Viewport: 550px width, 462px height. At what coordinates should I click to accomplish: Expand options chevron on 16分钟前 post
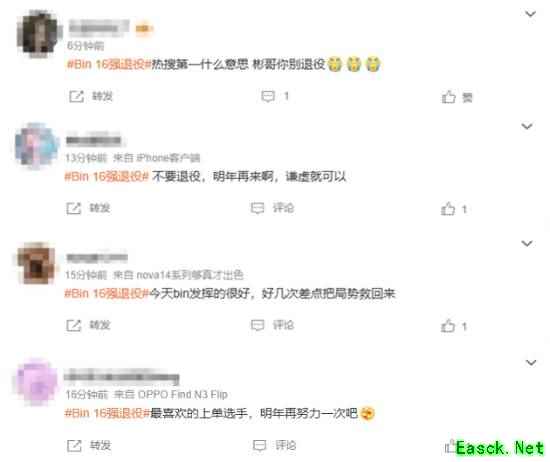tap(531, 362)
